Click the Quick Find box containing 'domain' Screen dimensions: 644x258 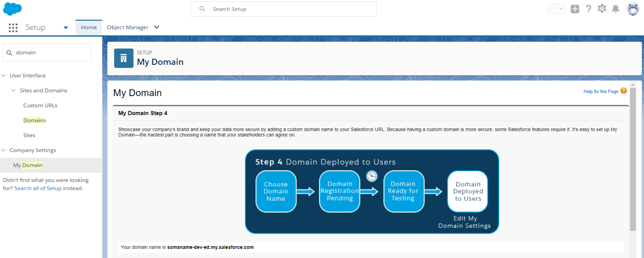[x=47, y=53]
